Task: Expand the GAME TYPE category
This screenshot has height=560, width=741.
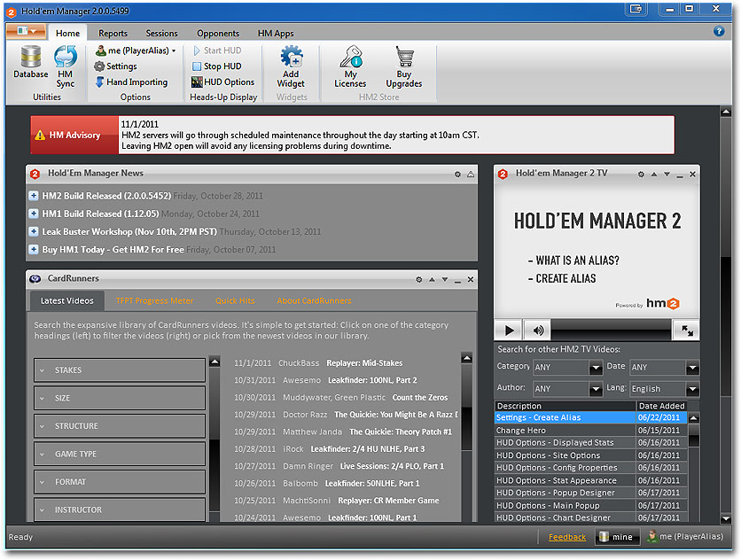Action: 120,454
